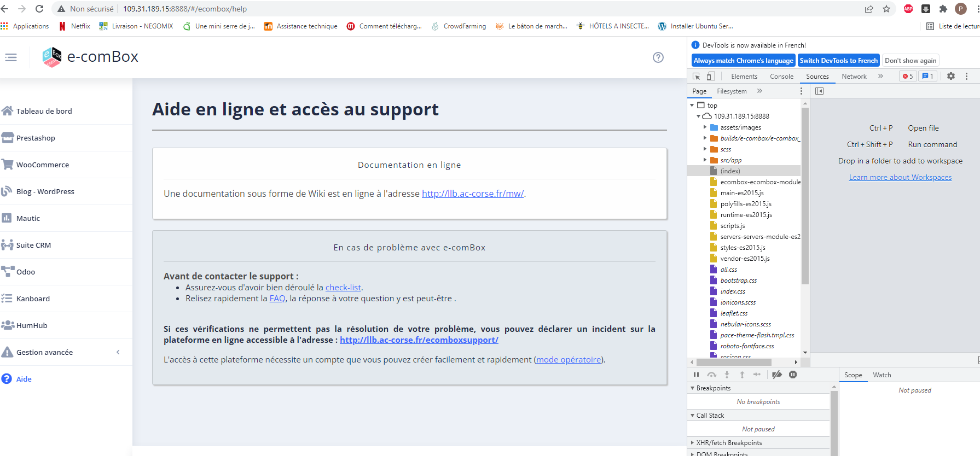Open Chrome extensions puzzle icon

(x=943, y=9)
